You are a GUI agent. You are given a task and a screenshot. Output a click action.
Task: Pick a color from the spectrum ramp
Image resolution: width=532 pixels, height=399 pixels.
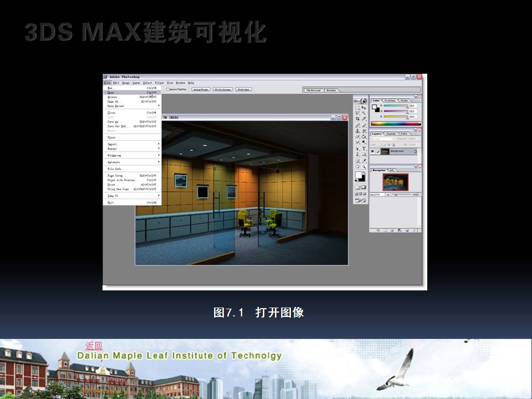click(x=396, y=124)
